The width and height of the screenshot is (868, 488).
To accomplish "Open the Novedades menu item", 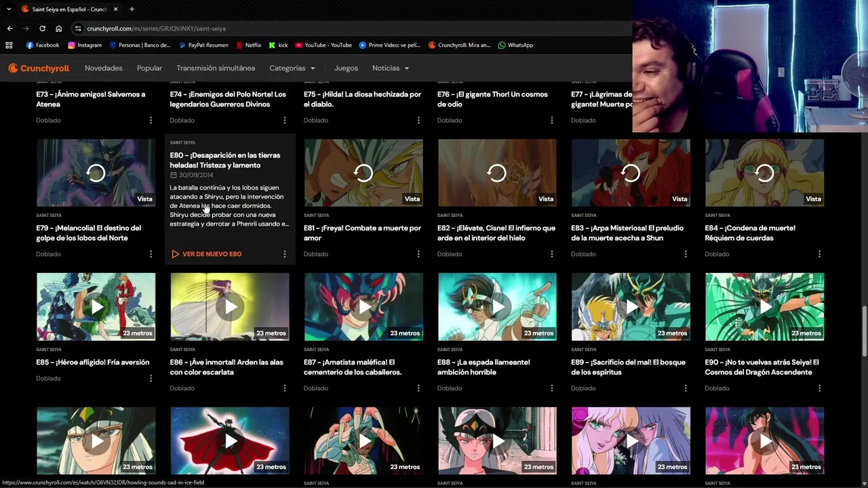I will (104, 68).
